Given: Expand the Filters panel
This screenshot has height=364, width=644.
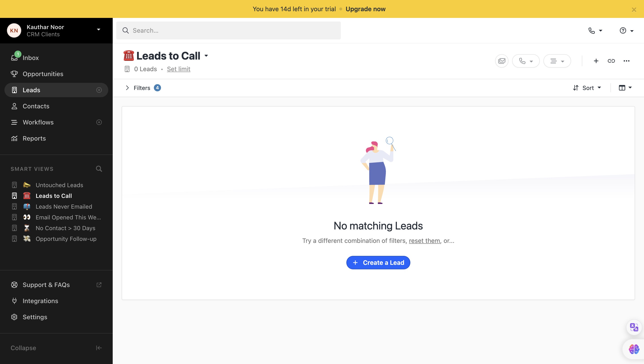Looking at the screenshot, I should [x=142, y=88].
